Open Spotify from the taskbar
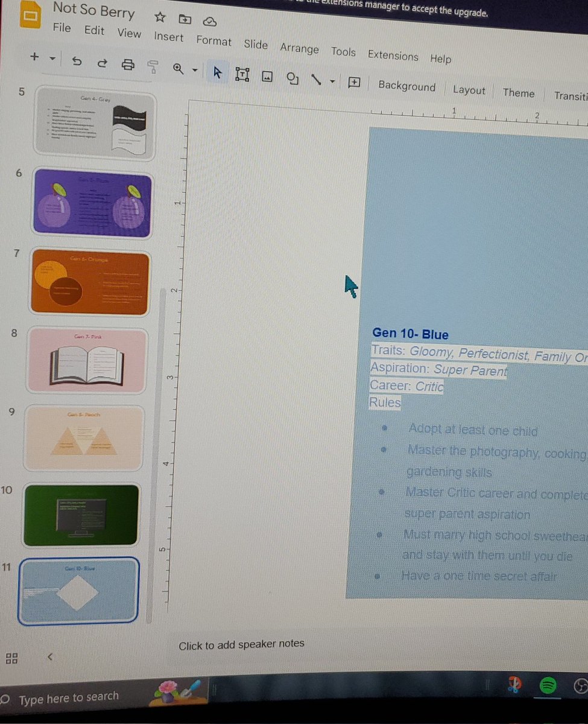The height and width of the screenshot is (724, 588). [x=548, y=685]
